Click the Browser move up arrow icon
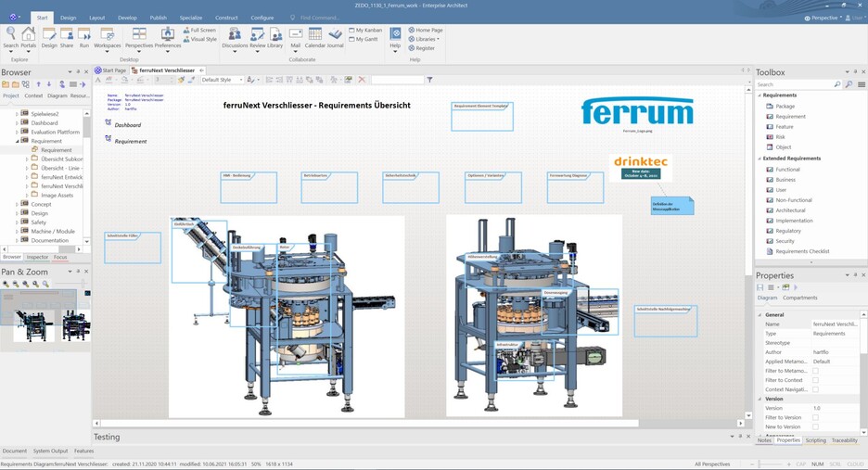 pyautogui.click(x=38, y=84)
